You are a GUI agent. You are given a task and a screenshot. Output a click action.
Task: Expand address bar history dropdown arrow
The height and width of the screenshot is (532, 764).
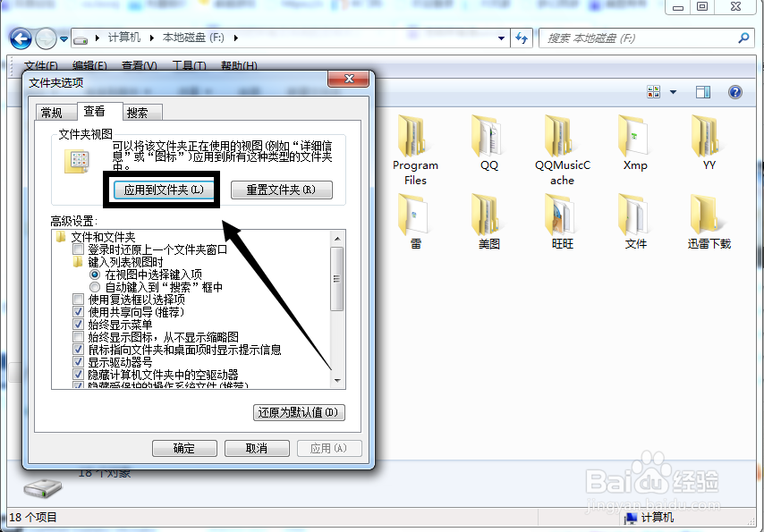[501, 38]
